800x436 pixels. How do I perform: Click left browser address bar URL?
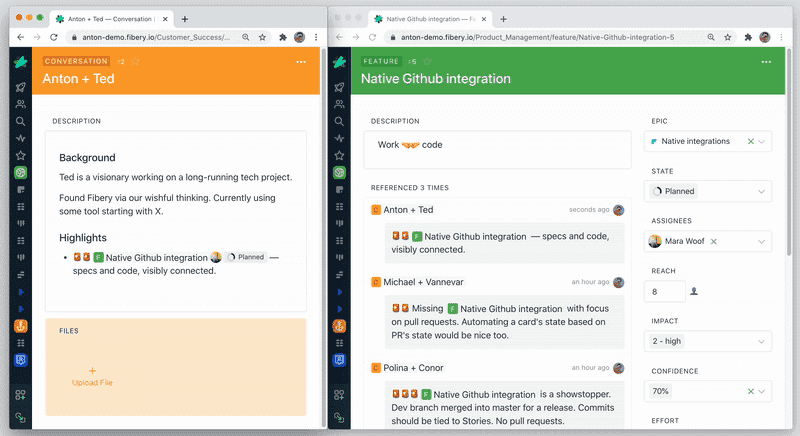[x=156, y=37]
